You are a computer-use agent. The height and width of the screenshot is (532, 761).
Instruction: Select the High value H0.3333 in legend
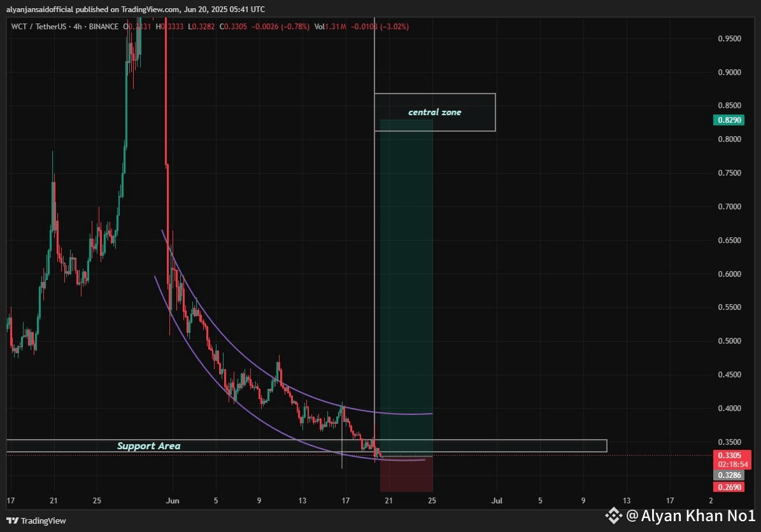(169, 27)
